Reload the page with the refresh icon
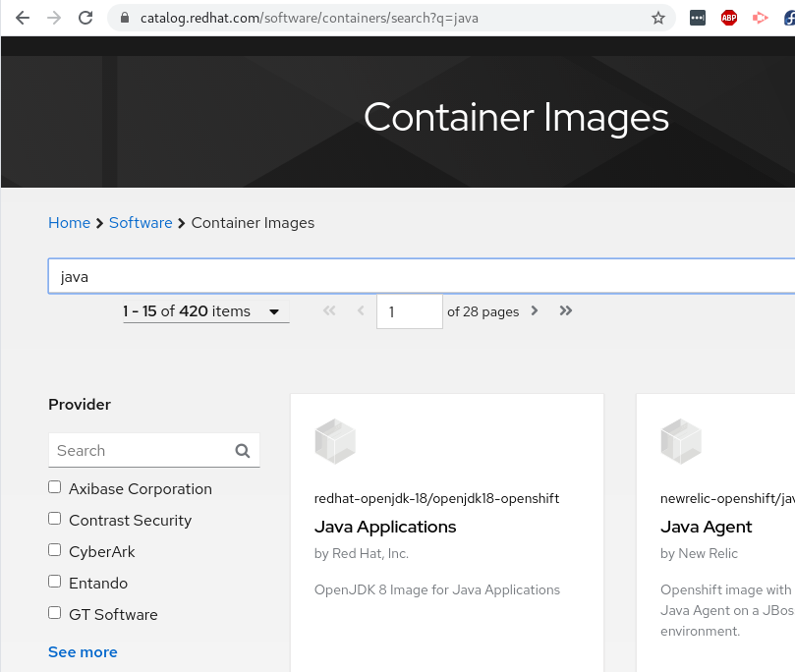Screen dimensions: 795x672 [85, 19]
